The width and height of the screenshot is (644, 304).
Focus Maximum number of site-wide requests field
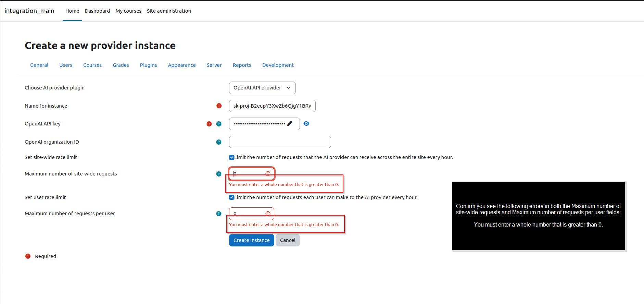[x=252, y=174]
